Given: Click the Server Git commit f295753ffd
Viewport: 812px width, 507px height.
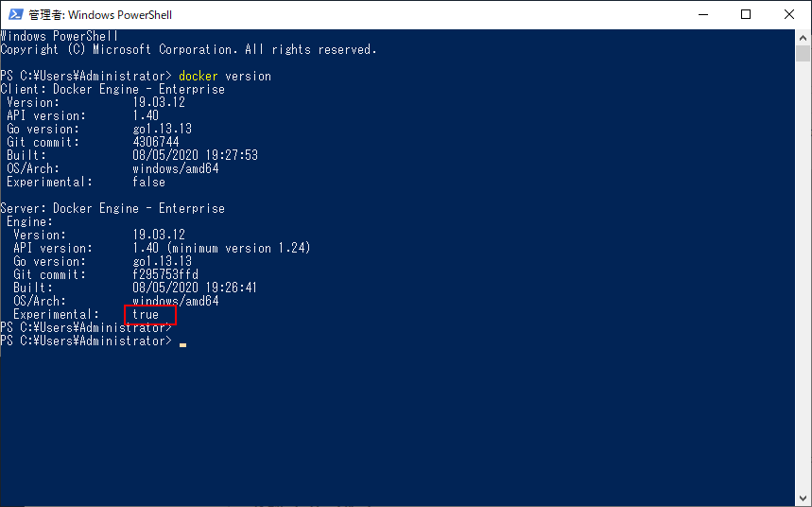Looking at the screenshot, I should tap(165, 274).
